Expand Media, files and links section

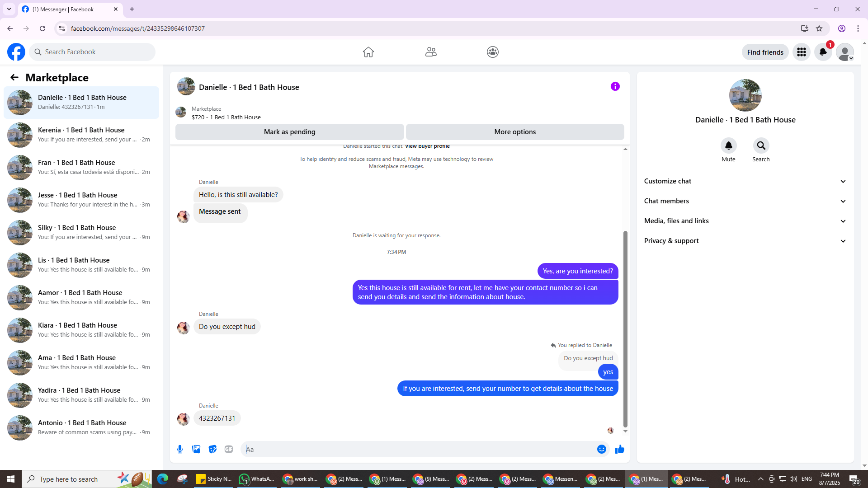[x=745, y=221]
